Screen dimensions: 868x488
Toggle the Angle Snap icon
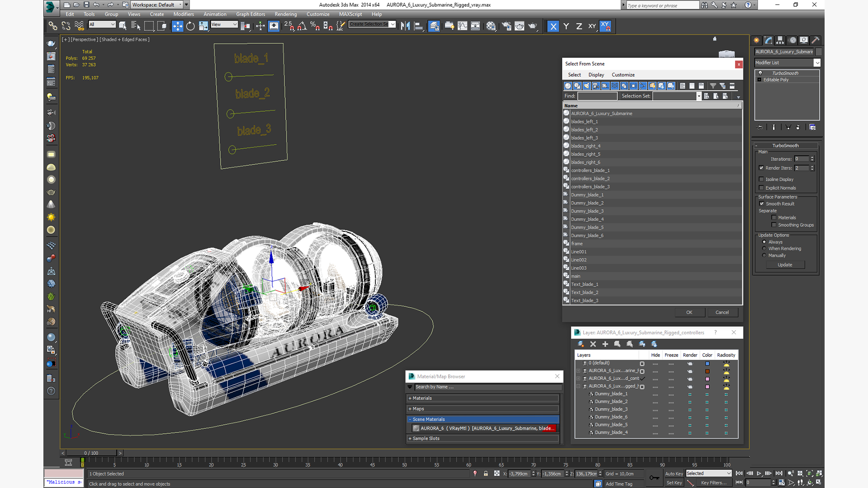302,26
